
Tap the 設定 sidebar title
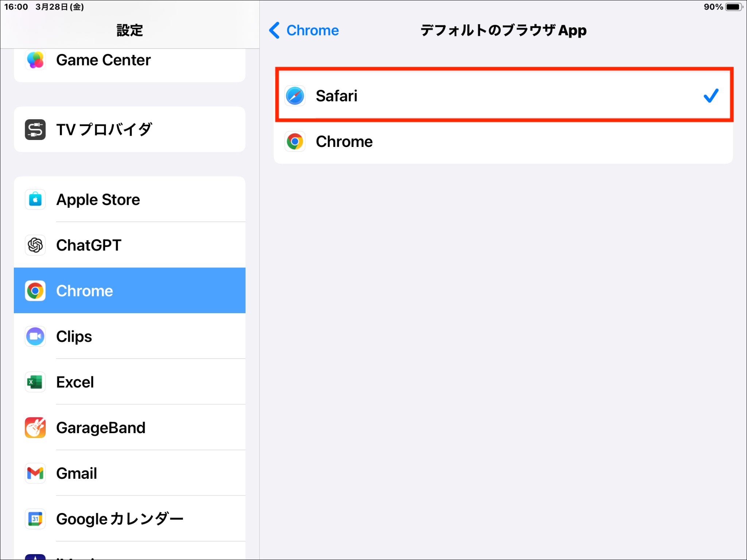click(129, 30)
